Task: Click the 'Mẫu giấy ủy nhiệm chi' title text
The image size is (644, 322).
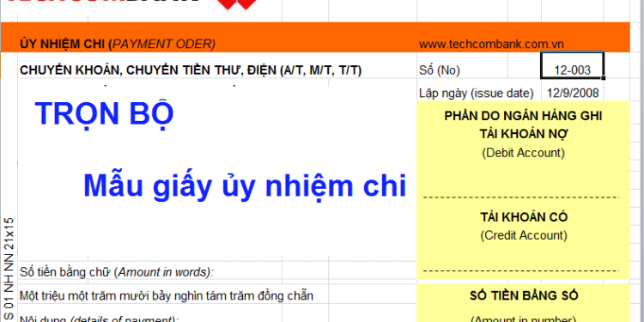Action: click(245, 185)
